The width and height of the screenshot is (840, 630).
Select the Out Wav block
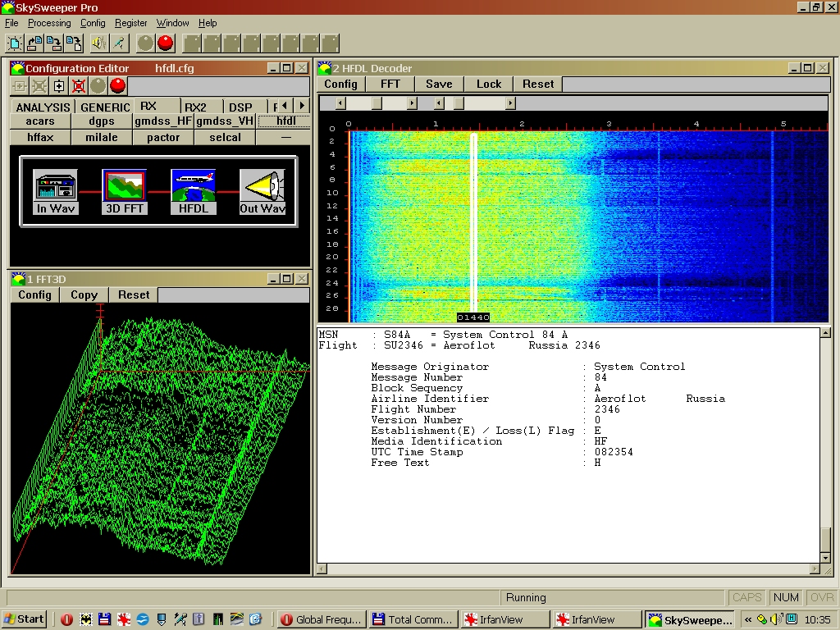point(262,192)
